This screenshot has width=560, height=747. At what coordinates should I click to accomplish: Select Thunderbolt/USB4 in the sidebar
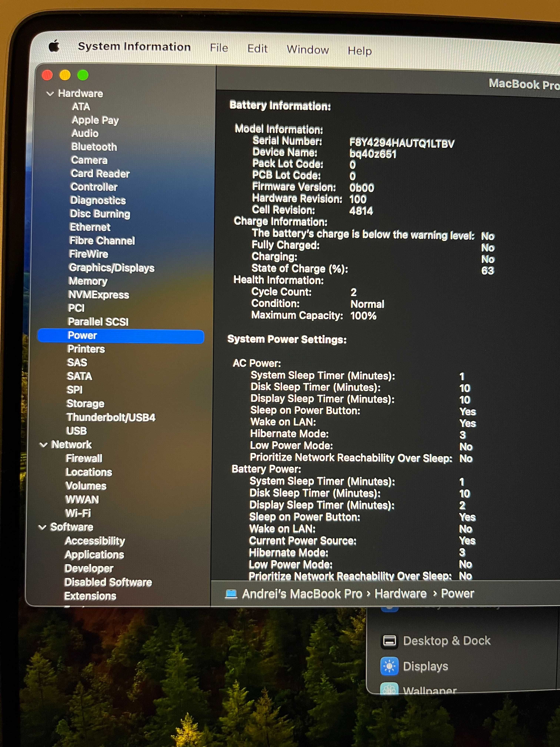click(111, 417)
